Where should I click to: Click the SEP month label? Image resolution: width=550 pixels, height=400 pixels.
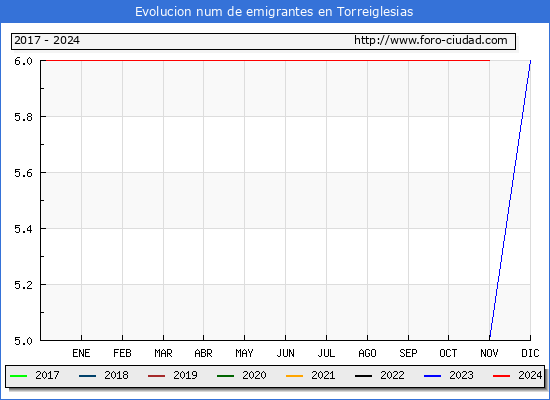click(408, 353)
